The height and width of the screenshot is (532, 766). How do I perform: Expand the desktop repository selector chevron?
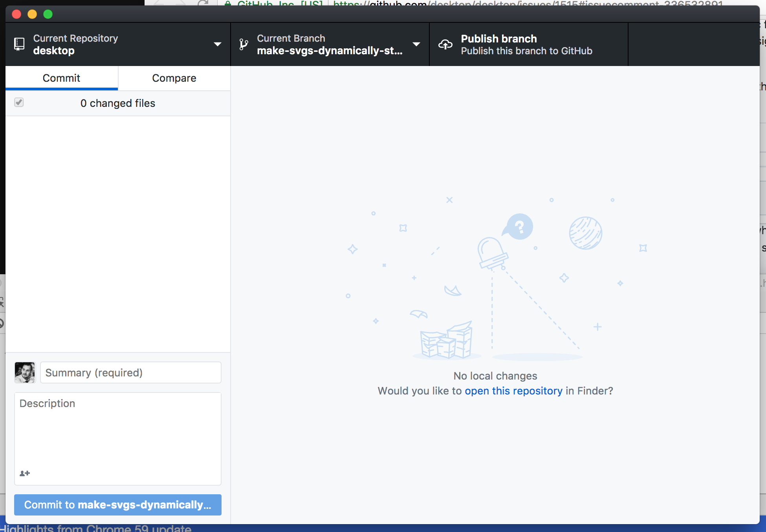[x=217, y=44]
